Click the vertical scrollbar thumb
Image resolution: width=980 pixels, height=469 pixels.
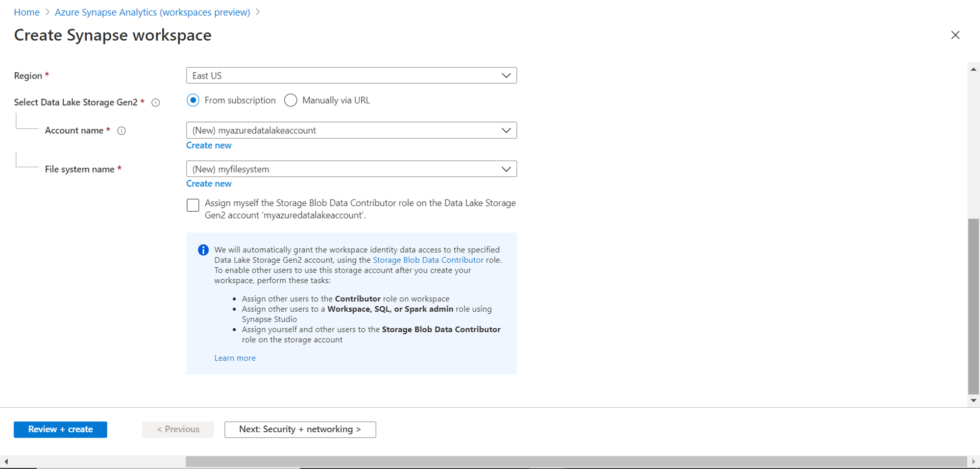(x=974, y=306)
